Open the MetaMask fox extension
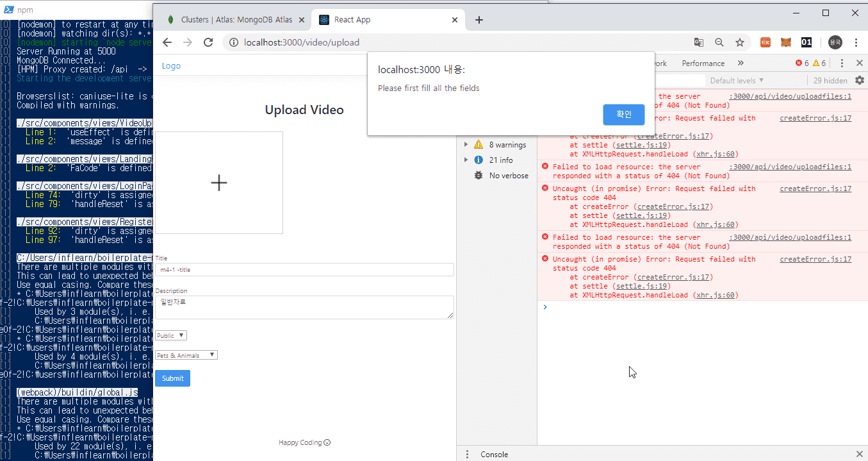The image size is (868, 461). pyautogui.click(x=785, y=42)
